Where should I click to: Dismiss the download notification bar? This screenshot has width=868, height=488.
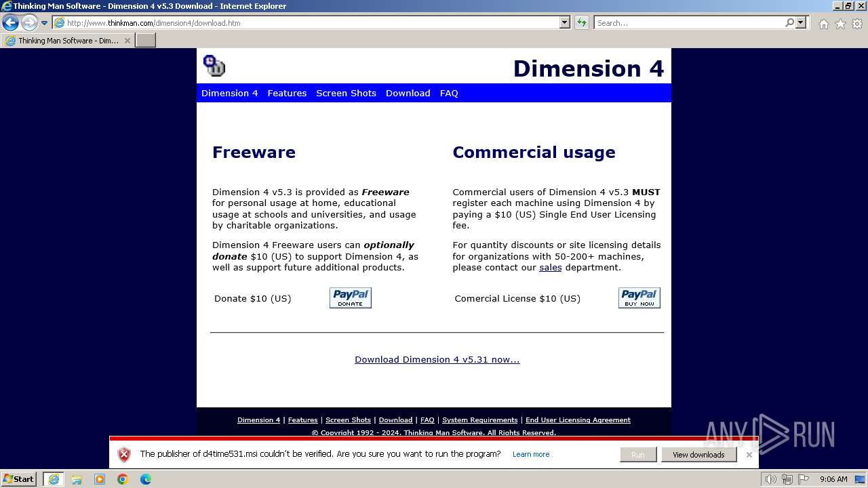pyautogui.click(x=749, y=454)
